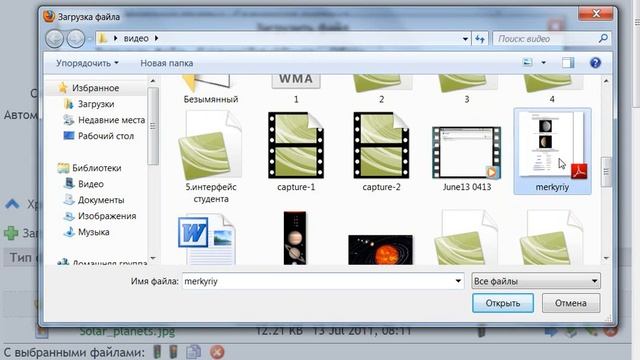
Task: Open Help with the question mark icon
Action: pyautogui.click(x=595, y=62)
